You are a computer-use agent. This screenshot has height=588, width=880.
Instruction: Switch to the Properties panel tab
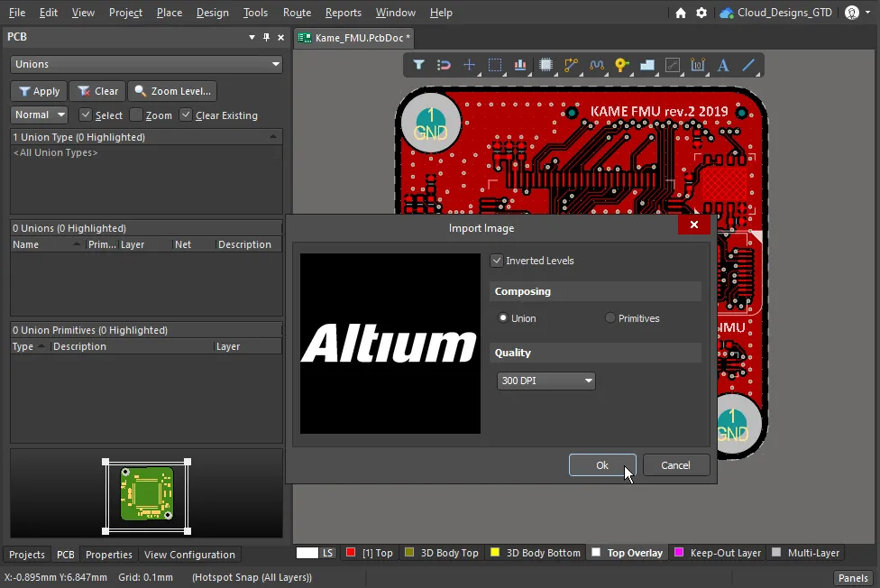click(x=109, y=555)
